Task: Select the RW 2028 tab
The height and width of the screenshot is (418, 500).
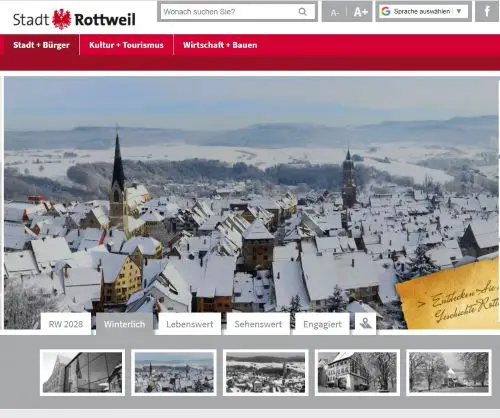Action: point(66,324)
